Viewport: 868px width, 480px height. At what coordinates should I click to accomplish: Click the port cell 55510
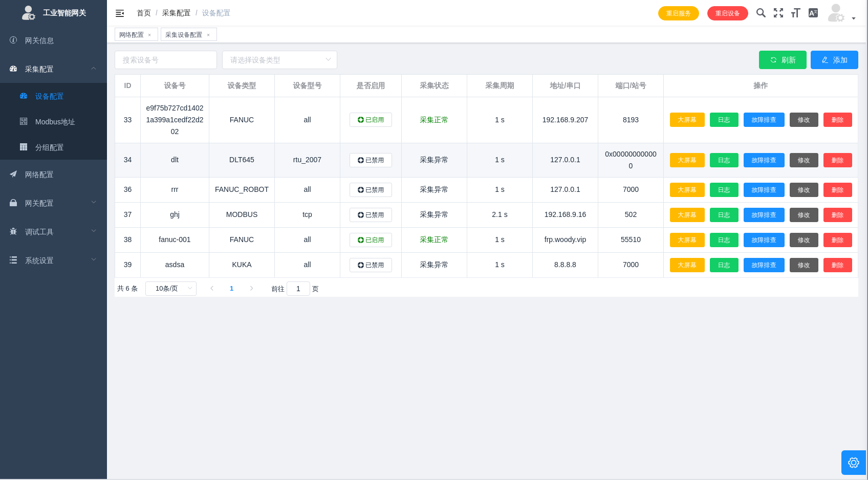631,239
